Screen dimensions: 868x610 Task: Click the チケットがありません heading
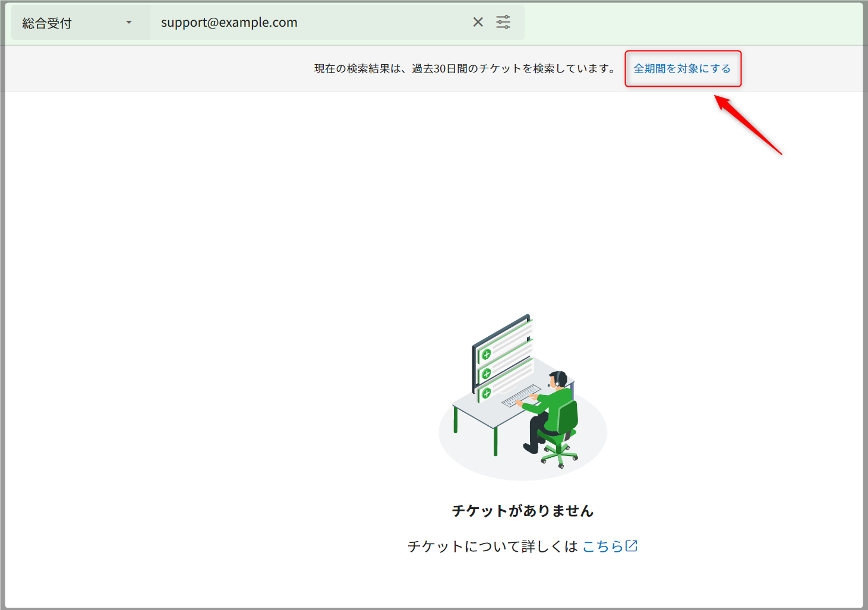522,511
